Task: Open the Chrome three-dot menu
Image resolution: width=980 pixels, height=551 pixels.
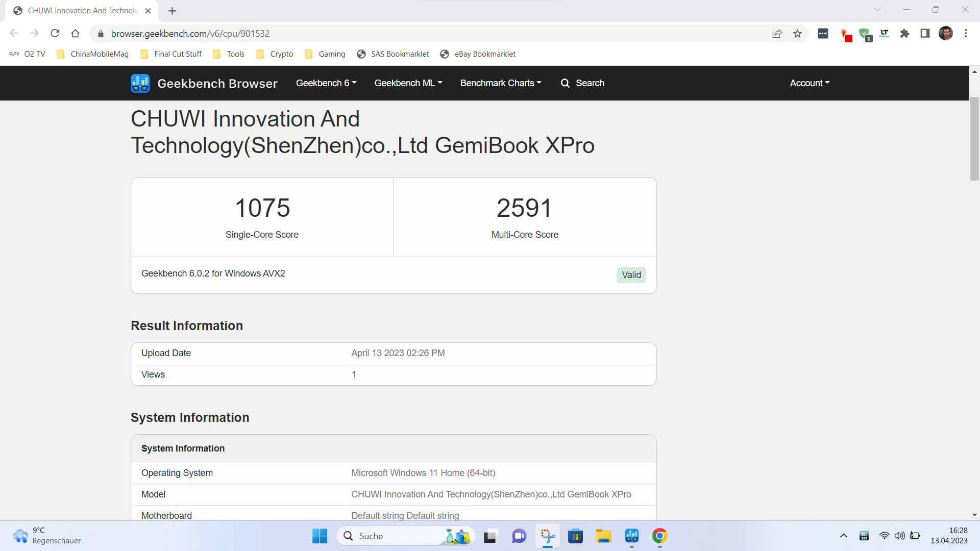Action: point(966,34)
